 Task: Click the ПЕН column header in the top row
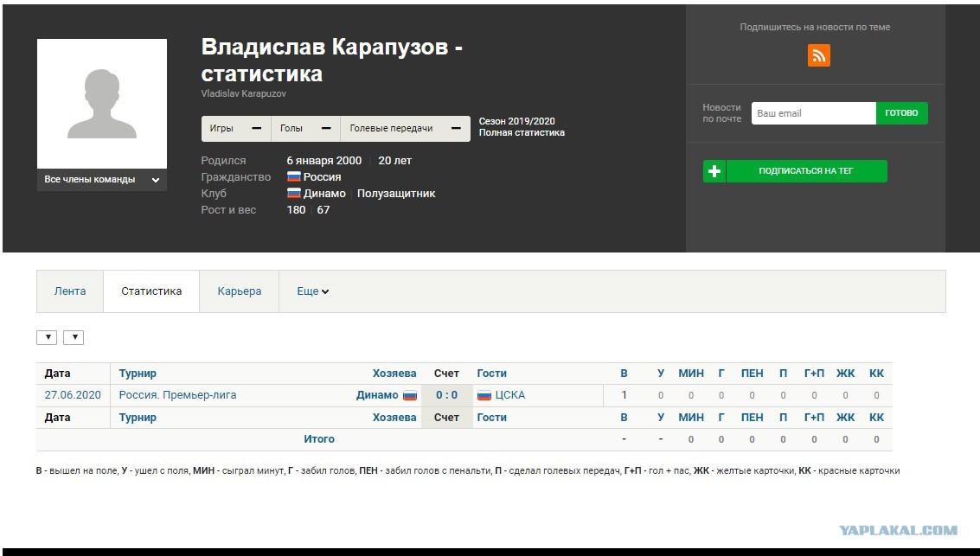pyautogui.click(x=753, y=374)
